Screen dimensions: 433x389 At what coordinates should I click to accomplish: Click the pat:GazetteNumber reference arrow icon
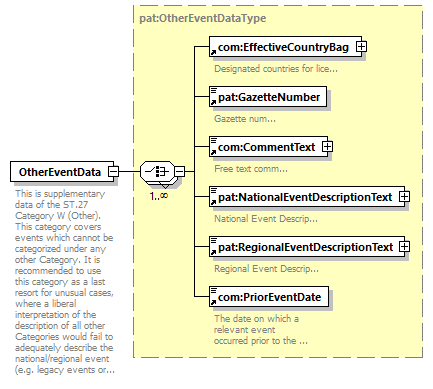[213, 102]
